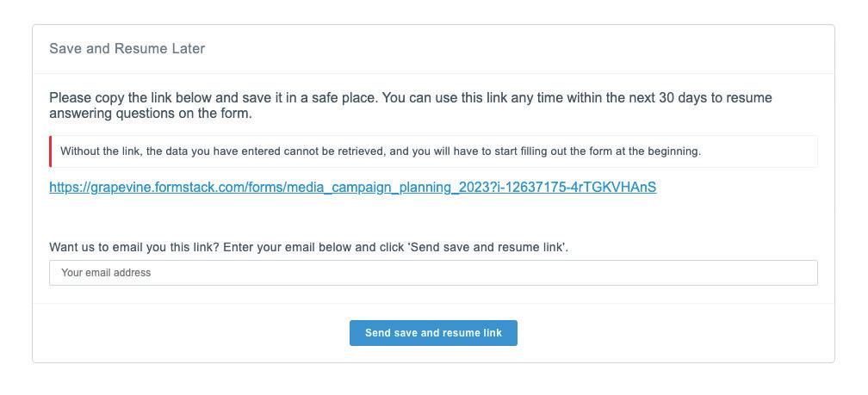Open the grapevine.formstack.com resume link

pyautogui.click(x=352, y=187)
